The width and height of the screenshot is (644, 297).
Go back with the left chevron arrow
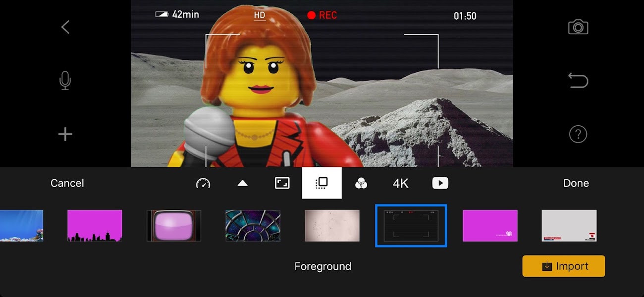(65, 27)
